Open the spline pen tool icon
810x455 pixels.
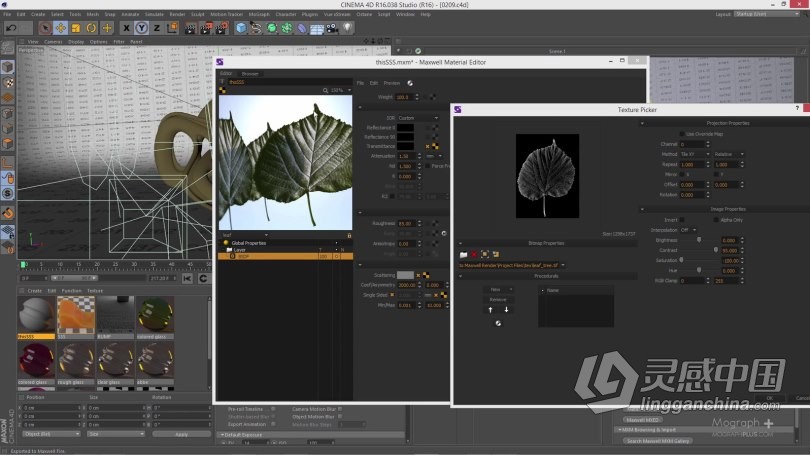point(256,28)
